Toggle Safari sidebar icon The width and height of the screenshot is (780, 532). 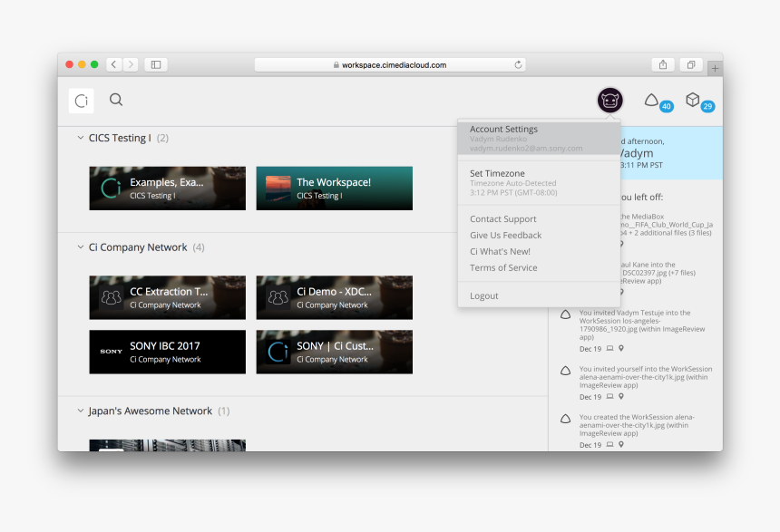tap(156, 64)
